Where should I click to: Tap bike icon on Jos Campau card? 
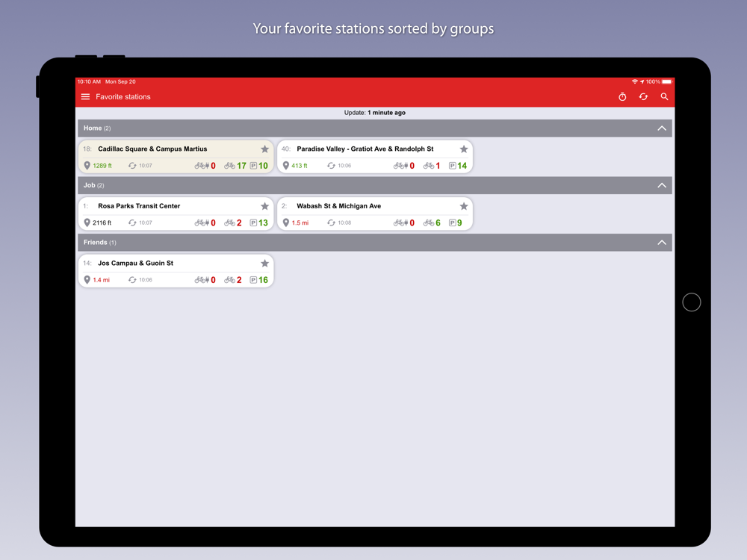coord(229,280)
